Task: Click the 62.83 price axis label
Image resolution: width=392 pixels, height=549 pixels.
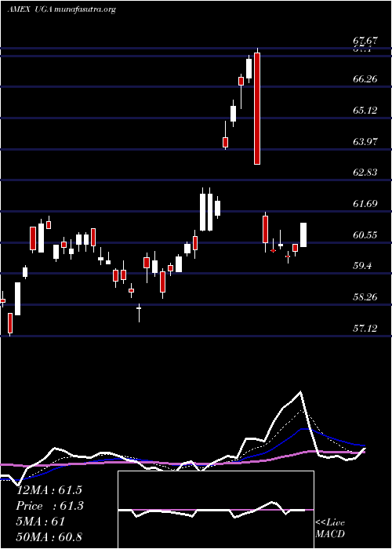Action: (365, 173)
